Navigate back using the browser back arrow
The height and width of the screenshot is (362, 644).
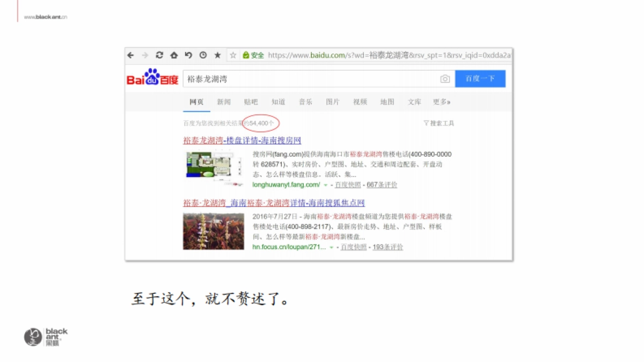click(x=130, y=55)
